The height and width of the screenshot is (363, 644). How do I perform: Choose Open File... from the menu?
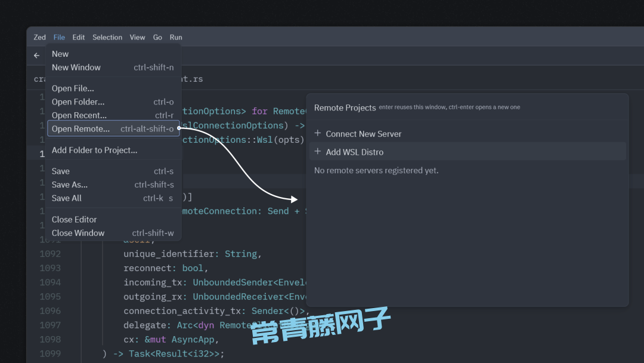click(73, 88)
